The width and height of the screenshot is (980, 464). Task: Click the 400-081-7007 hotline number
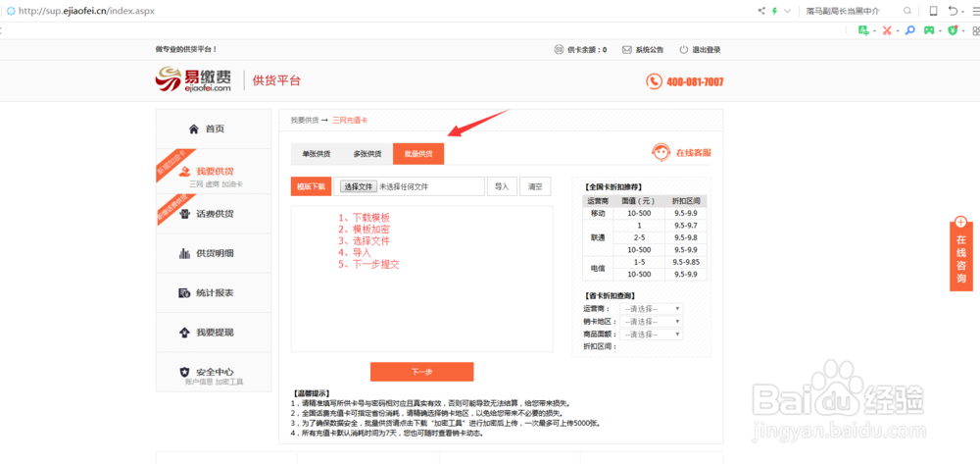[x=695, y=82]
